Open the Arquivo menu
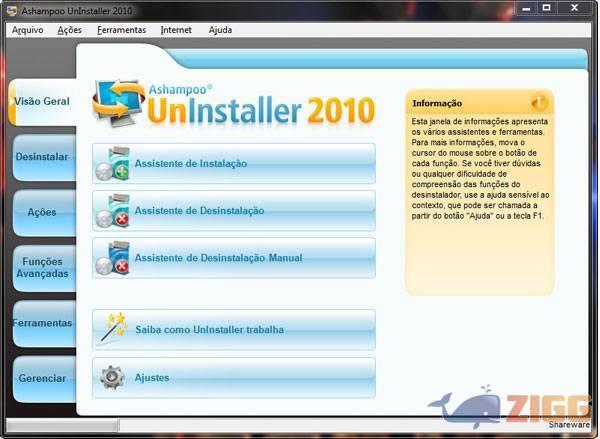The width and height of the screenshot is (600, 439). [x=28, y=30]
